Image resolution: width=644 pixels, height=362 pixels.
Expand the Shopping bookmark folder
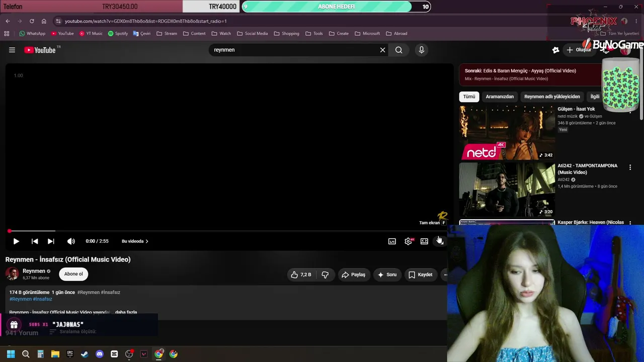point(286,34)
